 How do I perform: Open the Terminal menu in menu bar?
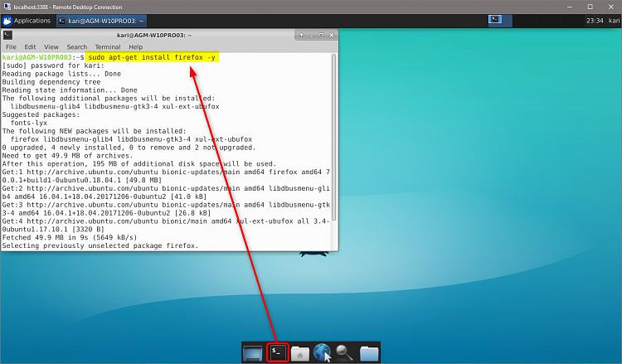tap(108, 46)
